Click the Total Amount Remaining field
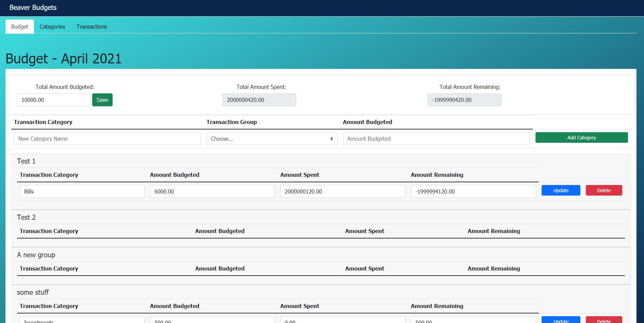The width and height of the screenshot is (644, 323). click(x=464, y=100)
